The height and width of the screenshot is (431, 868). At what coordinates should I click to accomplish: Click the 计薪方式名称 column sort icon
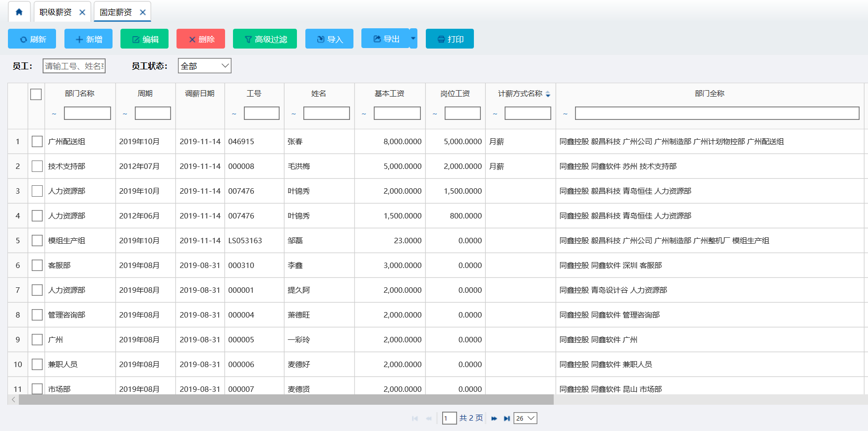coord(548,94)
